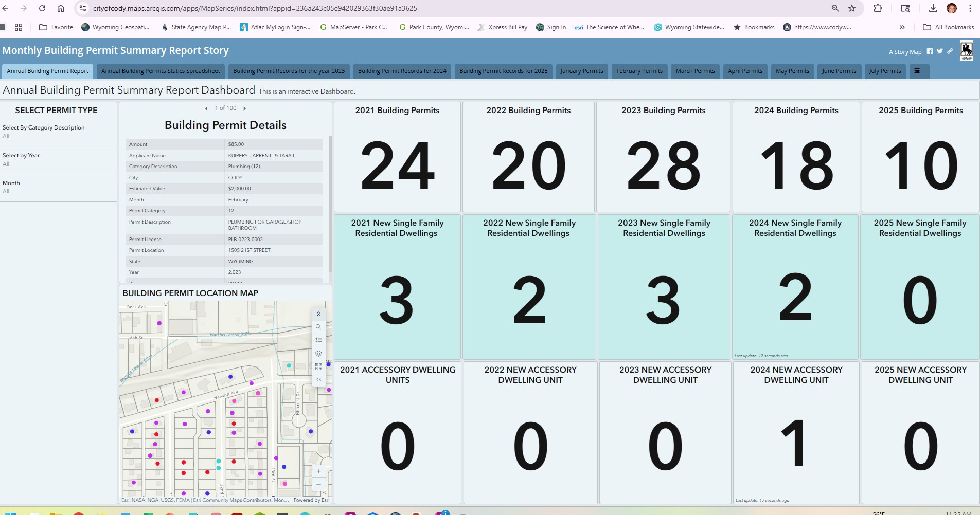The image size is (980, 515).
Task: Open the basemap gallery icon
Action: (x=318, y=366)
